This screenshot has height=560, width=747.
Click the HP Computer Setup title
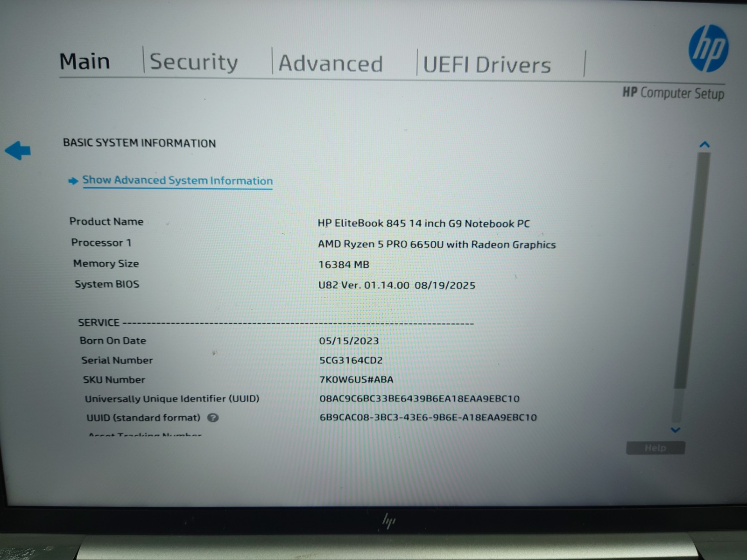(673, 93)
